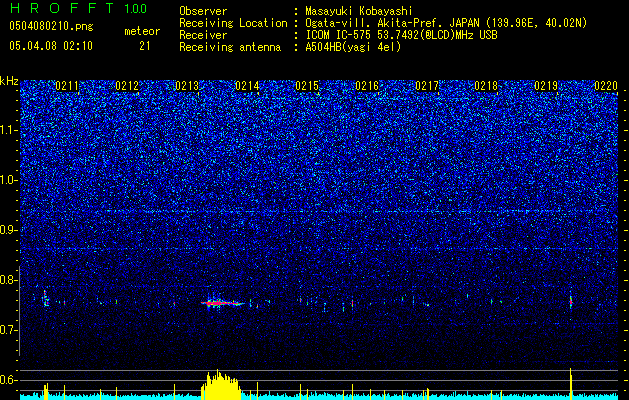The image size is (629, 400).
Task: Click the version number 1.00
Action: [x=136, y=8]
